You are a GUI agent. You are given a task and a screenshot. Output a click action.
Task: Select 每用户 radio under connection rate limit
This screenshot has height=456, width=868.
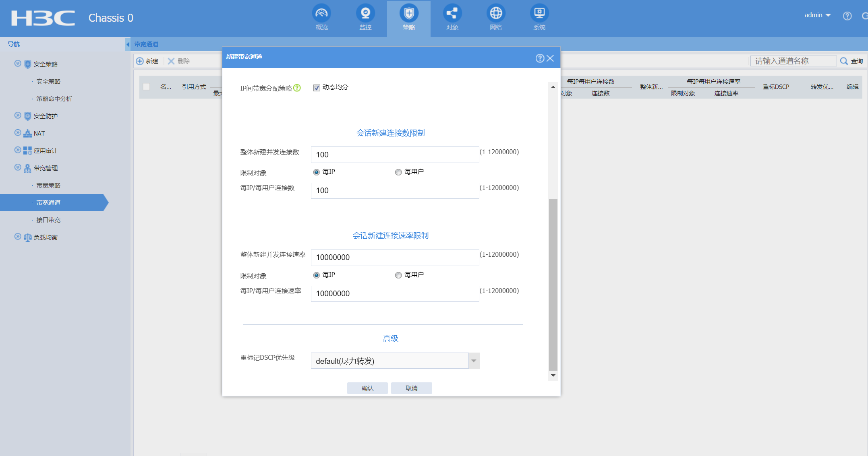click(x=398, y=275)
